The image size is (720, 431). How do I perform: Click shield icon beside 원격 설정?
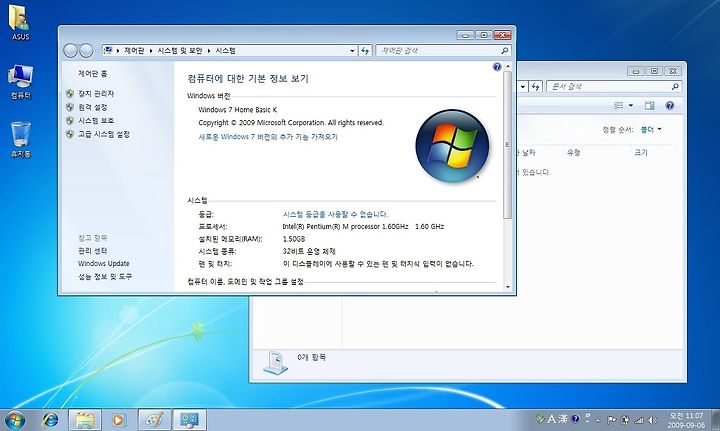click(x=70, y=107)
